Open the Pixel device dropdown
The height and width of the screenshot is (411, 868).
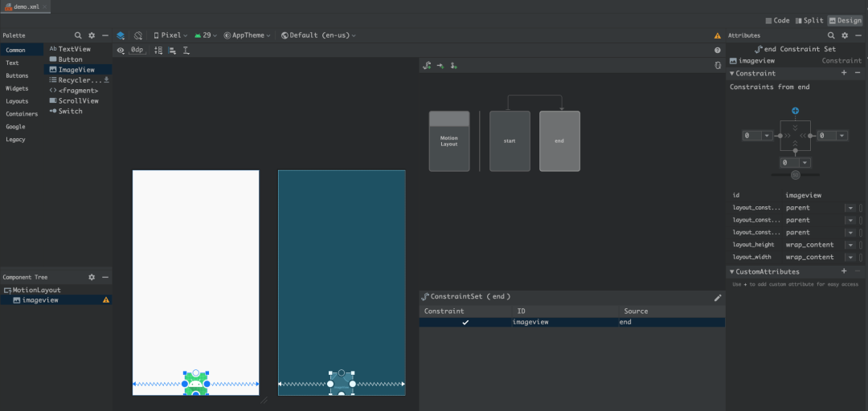click(170, 35)
